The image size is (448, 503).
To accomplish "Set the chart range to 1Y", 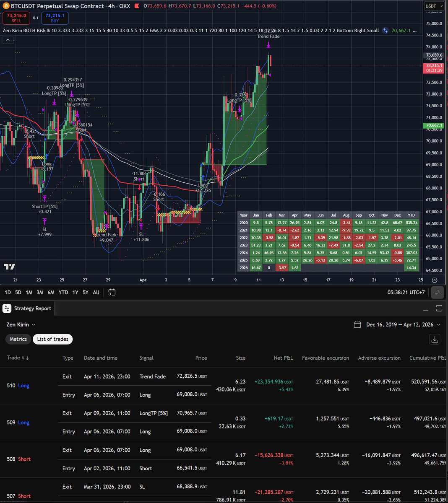I will (75, 293).
